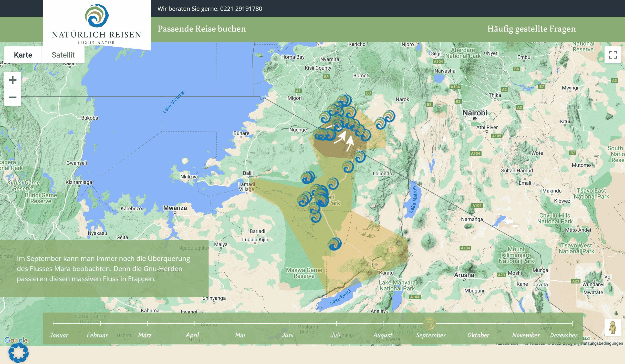
Task: Click the Aberdare National Park label
Action: tap(463, 53)
